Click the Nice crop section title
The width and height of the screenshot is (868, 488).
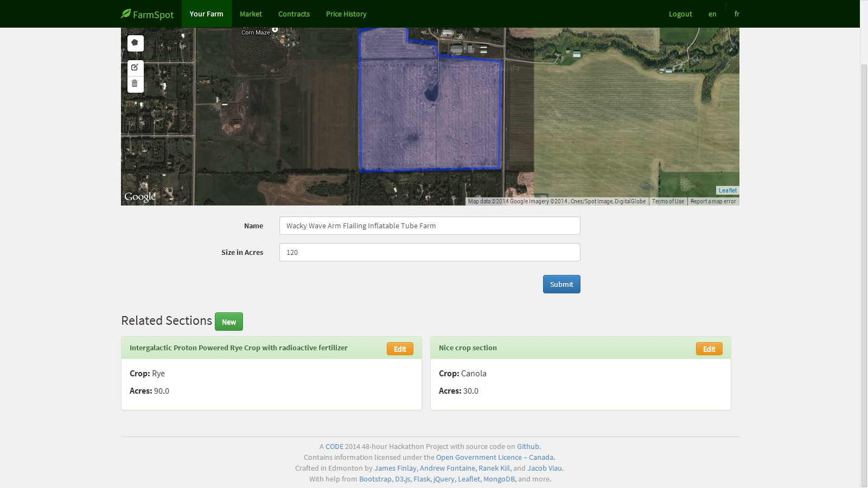click(468, 348)
